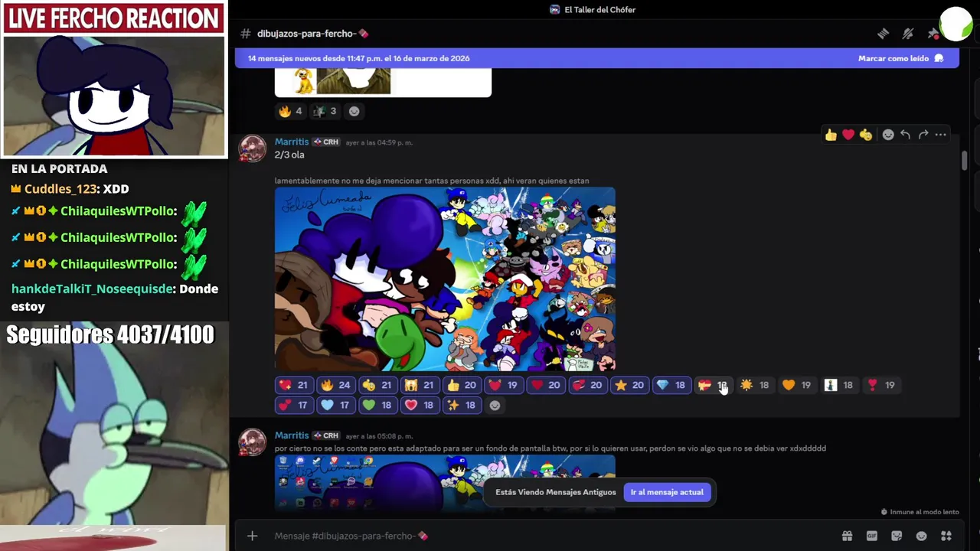980x551 pixels.
Task: Click the dibujazos-para-fercho channel title
Action: click(x=312, y=34)
